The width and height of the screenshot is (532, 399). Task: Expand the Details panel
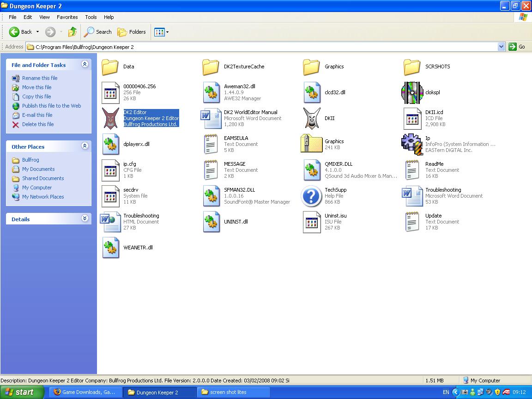click(x=85, y=219)
